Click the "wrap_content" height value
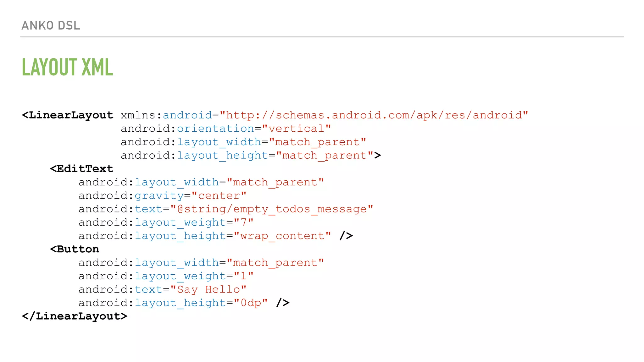This screenshot has width=644, height=362. point(282,236)
